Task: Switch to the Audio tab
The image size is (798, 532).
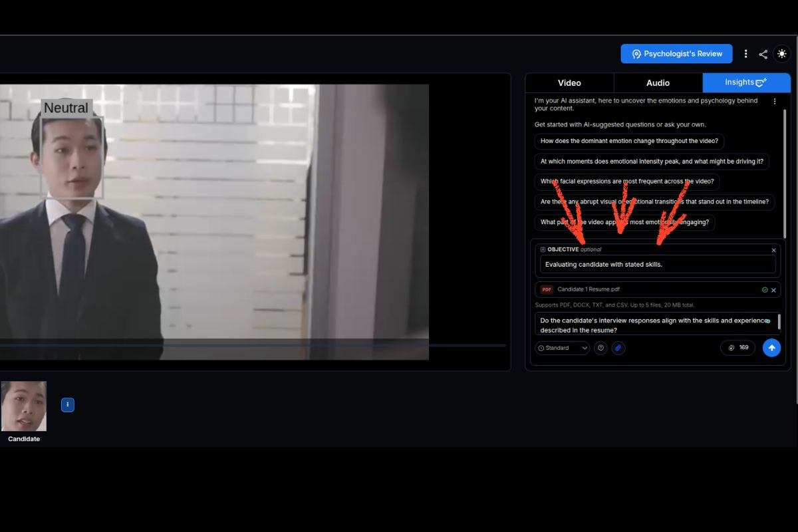Action: click(658, 83)
